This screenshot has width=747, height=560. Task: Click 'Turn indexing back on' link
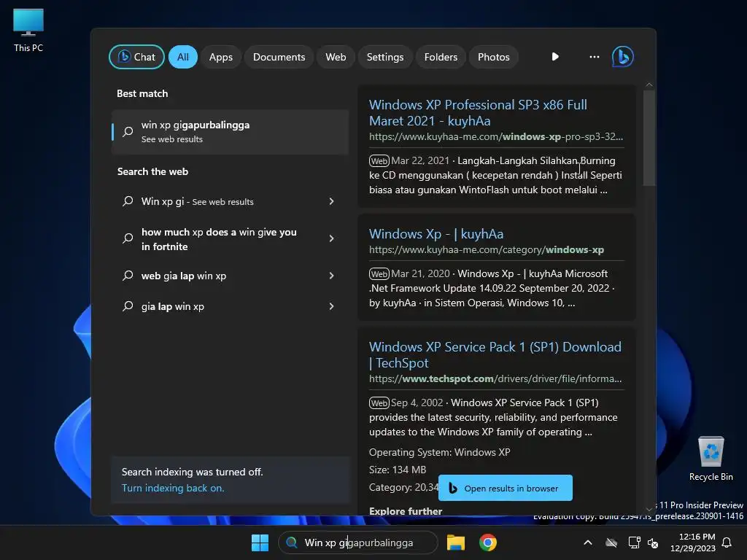(172, 488)
